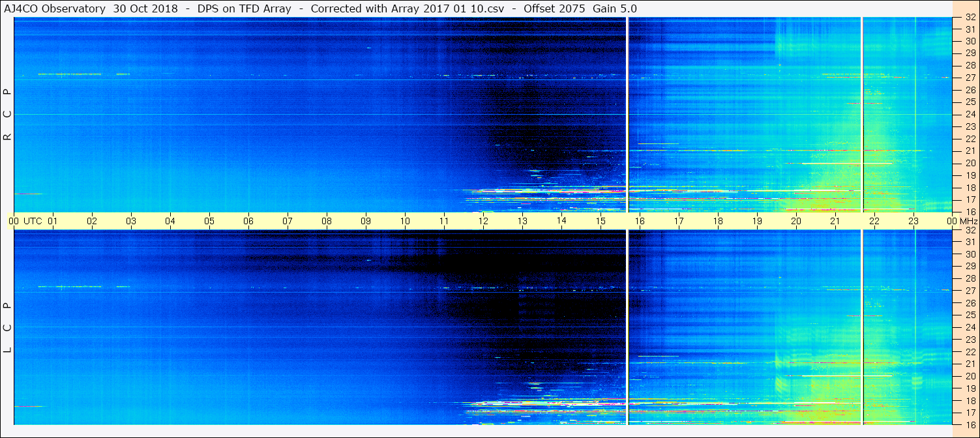Click the 20 MHz label on RCP scale
The height and width of the screenshot is (438, 980).
pos(970,163)
